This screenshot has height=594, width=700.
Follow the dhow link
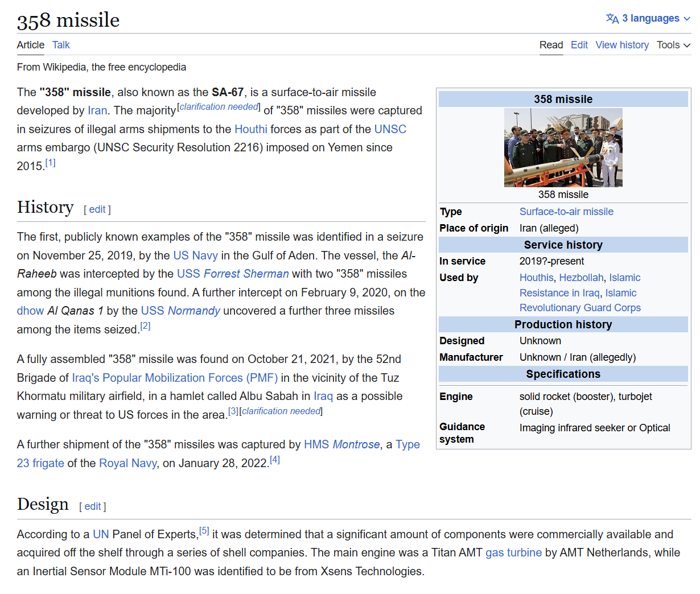[x=30, y=311]
